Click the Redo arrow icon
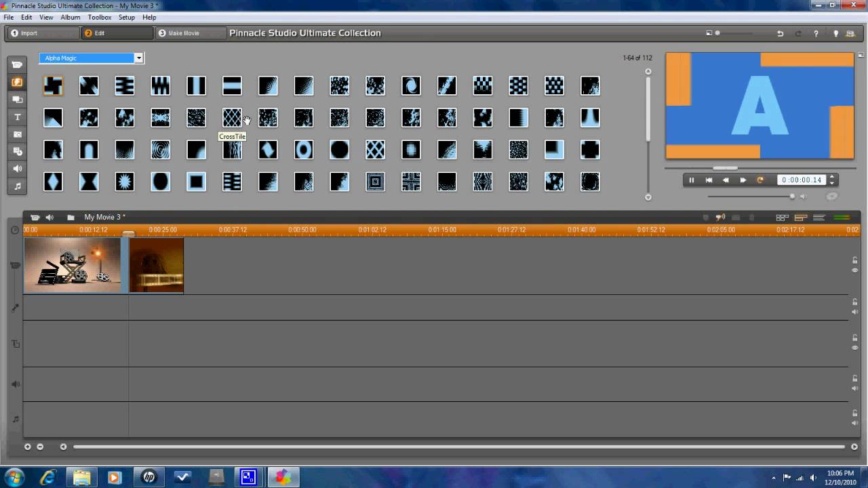 (798, 33)
